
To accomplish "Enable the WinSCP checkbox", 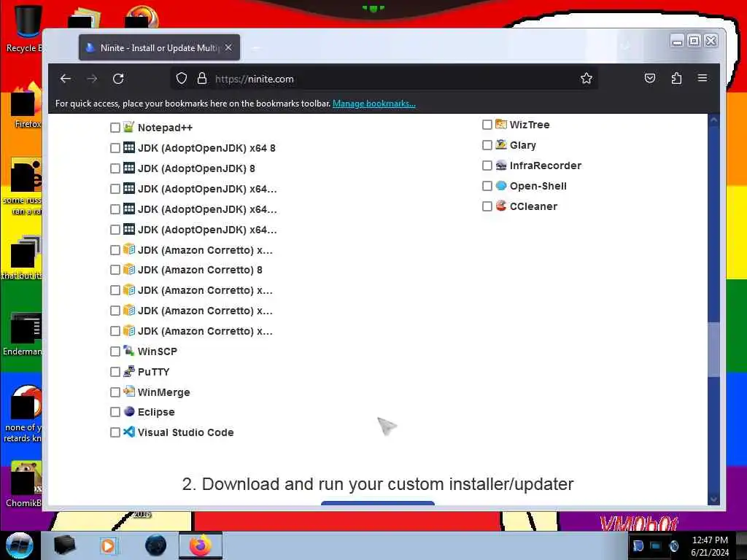I will 115,351.
